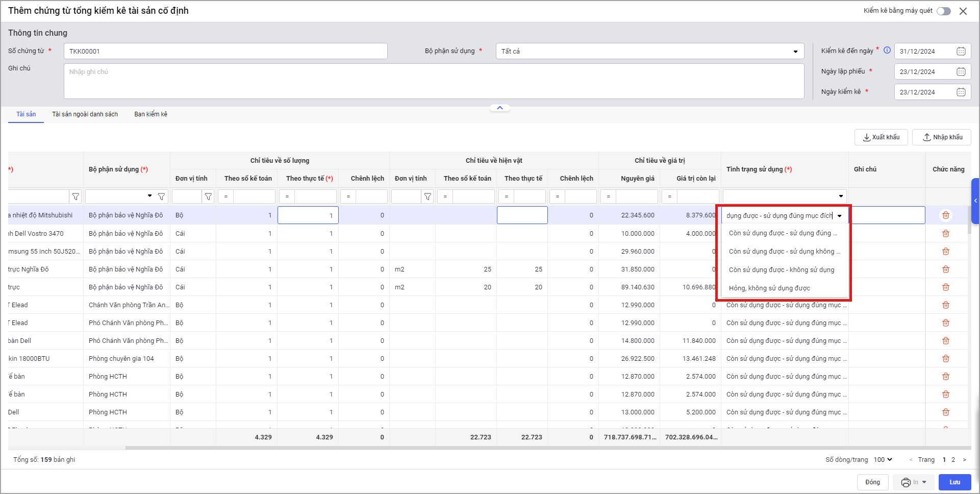This screenshot has height=494, width=980.
Task: Toggle 'Kiểm kê bằng máy quét' switch
Action: [x=943, y=11]
